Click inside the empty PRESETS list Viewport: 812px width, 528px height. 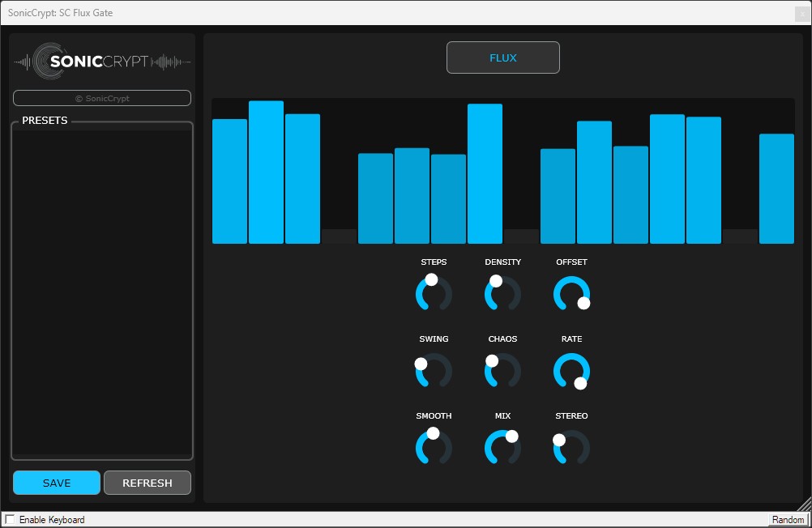point(101,292)
